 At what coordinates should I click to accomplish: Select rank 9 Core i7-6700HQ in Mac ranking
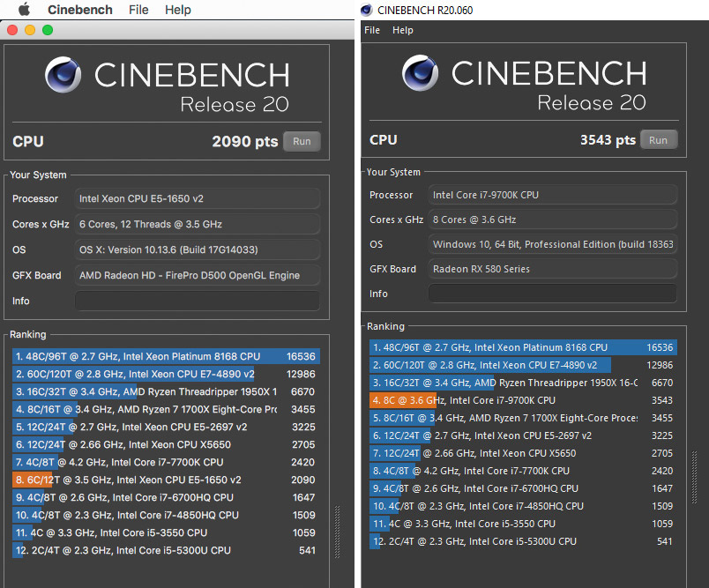tap(166, 497)
